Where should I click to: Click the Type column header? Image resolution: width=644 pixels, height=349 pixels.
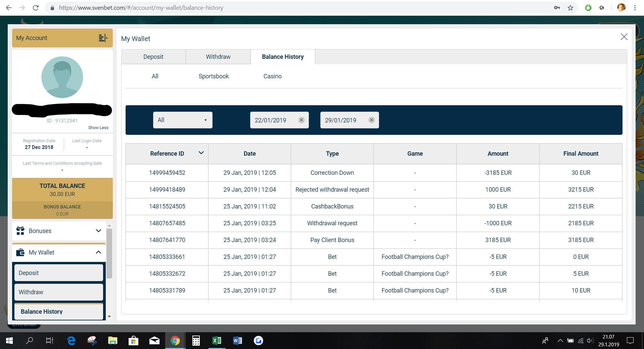tap(332, 154)
